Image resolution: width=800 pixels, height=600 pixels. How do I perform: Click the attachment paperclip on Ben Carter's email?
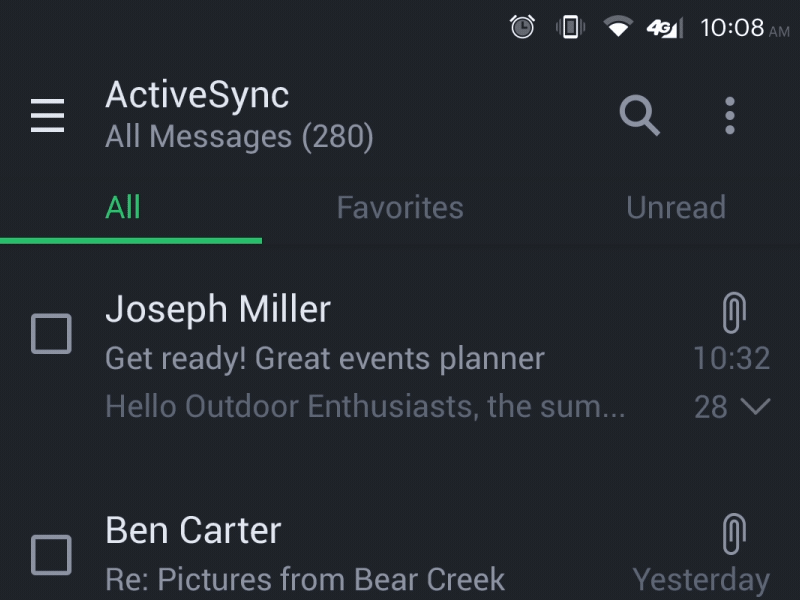[733, 532]
